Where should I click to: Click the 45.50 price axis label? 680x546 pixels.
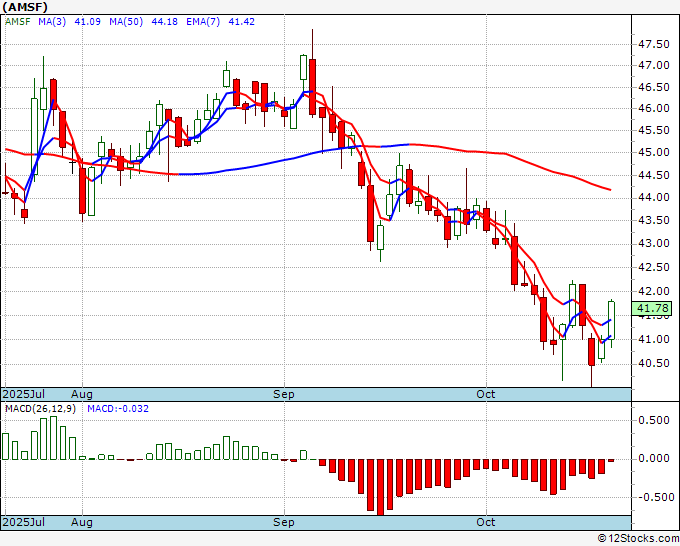tap(654, 130)
